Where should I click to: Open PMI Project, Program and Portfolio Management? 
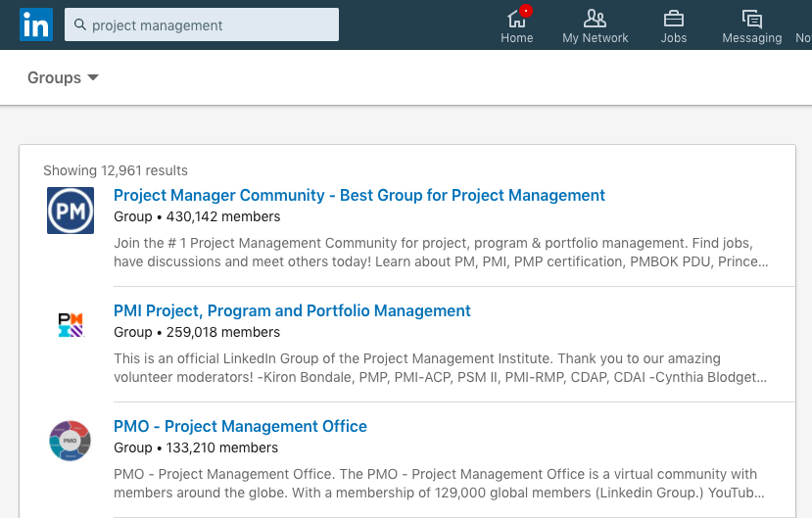tap(292, 310)
